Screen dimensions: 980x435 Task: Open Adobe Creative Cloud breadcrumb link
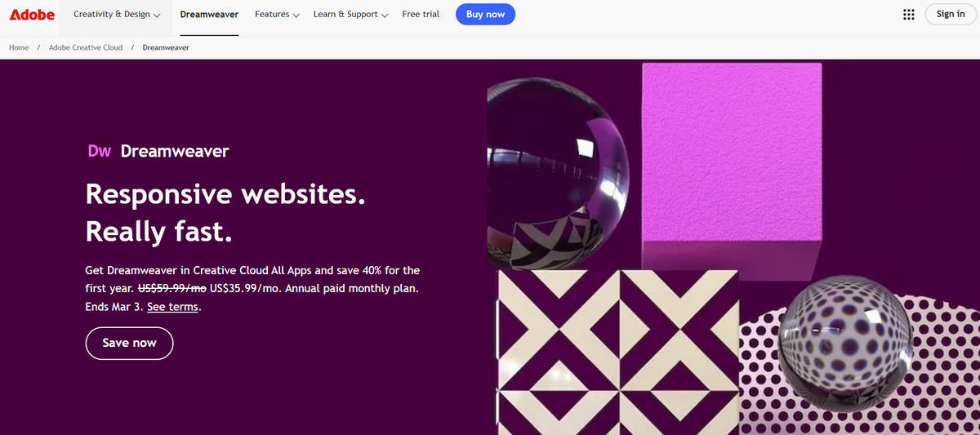tap(86, 47)
